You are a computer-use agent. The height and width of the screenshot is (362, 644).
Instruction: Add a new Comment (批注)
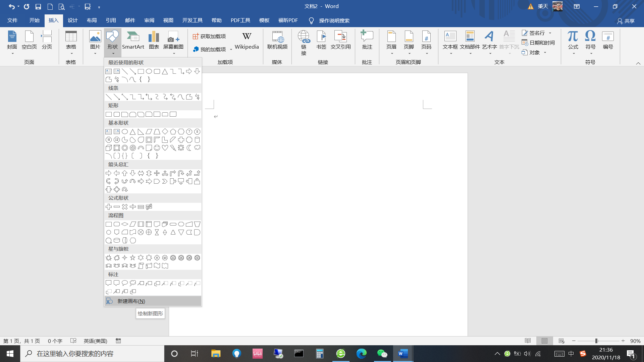click(367, 40)
